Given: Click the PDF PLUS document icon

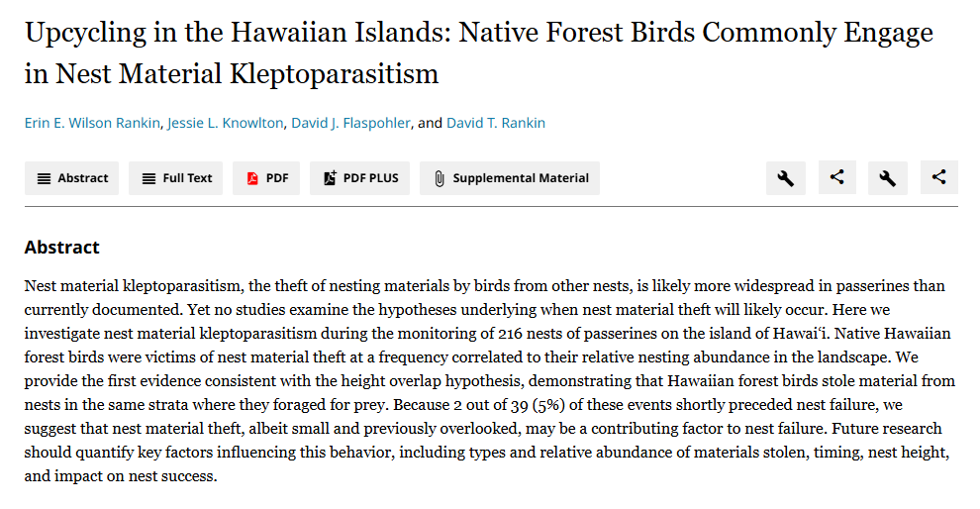Looking at the screenshot, I should pyautogui.click(x=330, y=178).
